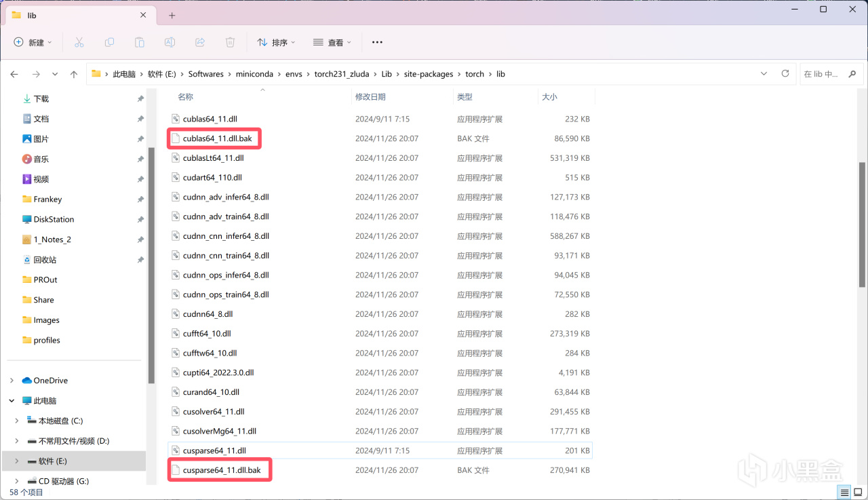This screenshot has width=868, height=500.
Task: Go forward with the right arrow
Action: (x=36, y=74)
